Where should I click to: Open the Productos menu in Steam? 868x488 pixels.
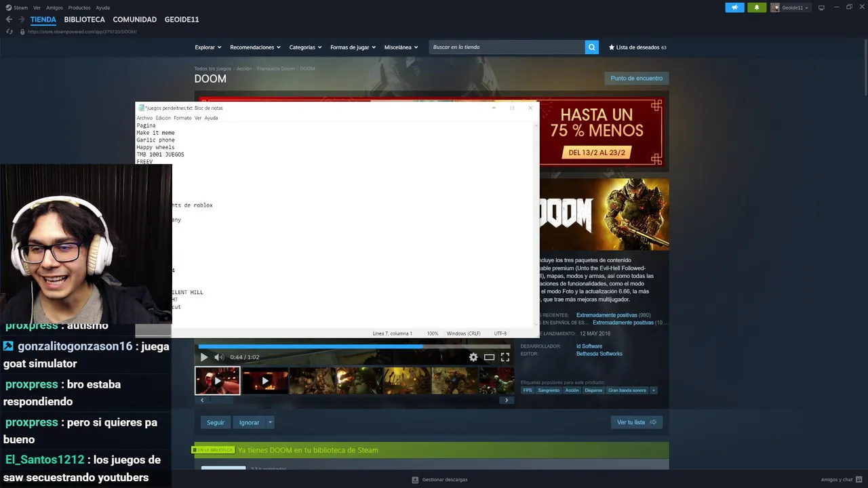[79, 7]
